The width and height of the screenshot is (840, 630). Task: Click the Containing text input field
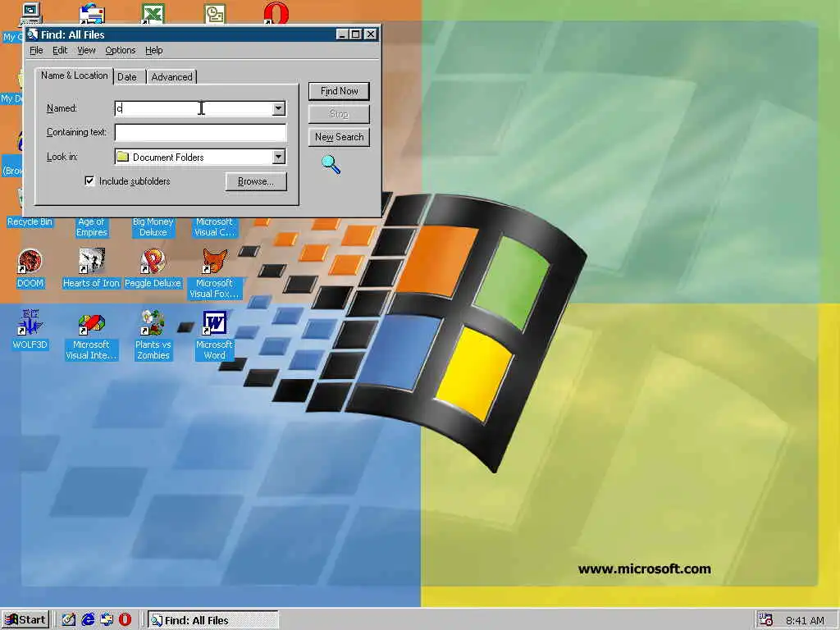point(200,132)
